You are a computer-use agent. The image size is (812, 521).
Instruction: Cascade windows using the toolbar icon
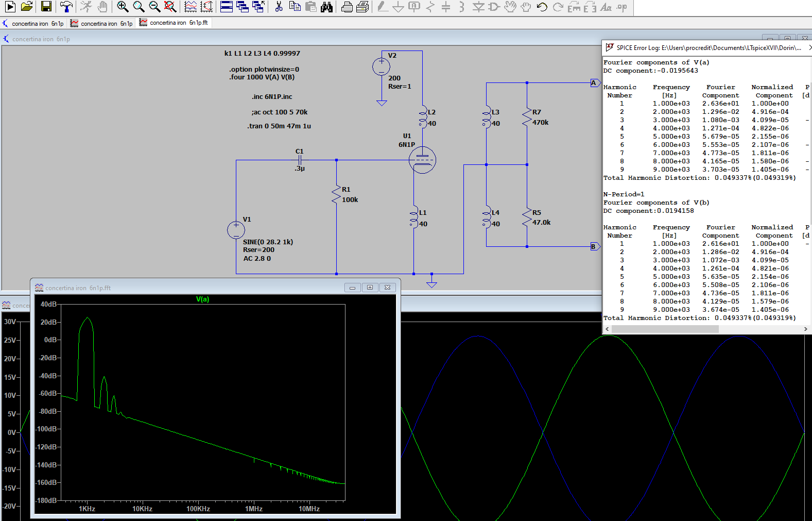point(243,7)
